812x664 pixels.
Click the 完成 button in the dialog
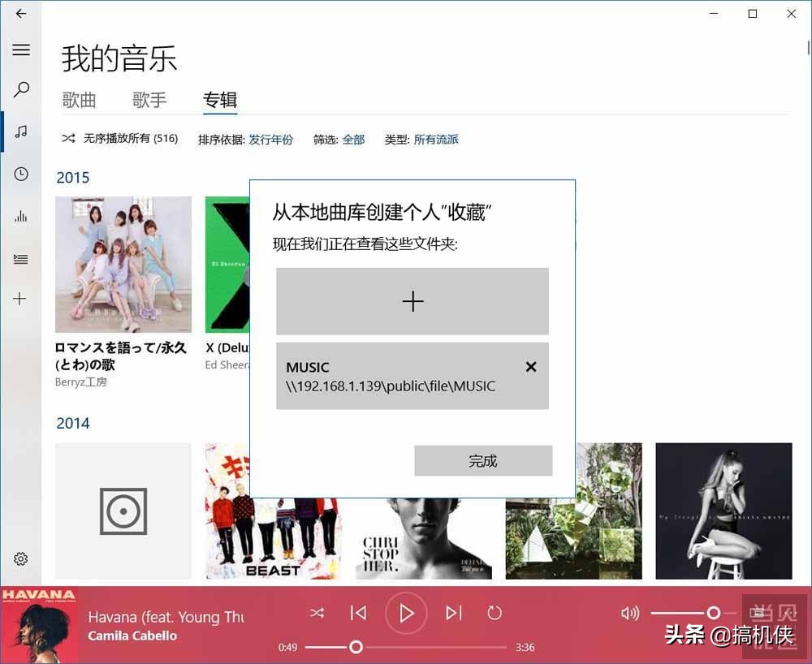pyautogui.click(x=482, y=460)
